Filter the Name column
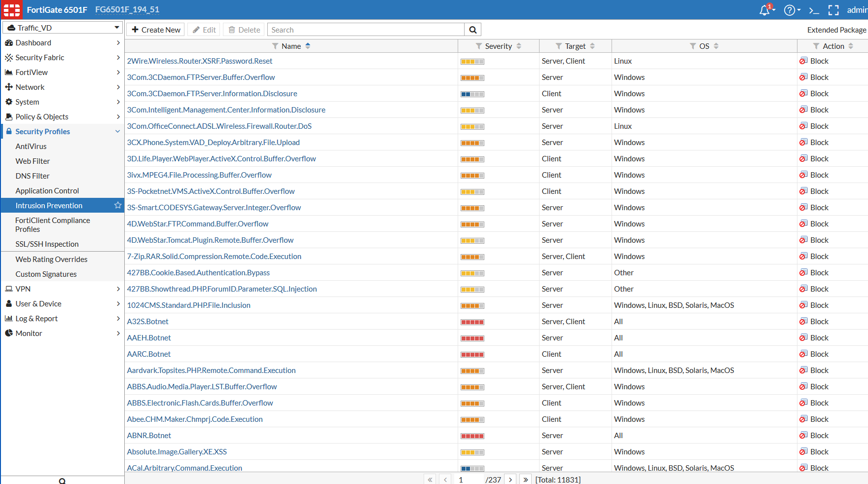This screenshot has height=484, width=868. 275,46
